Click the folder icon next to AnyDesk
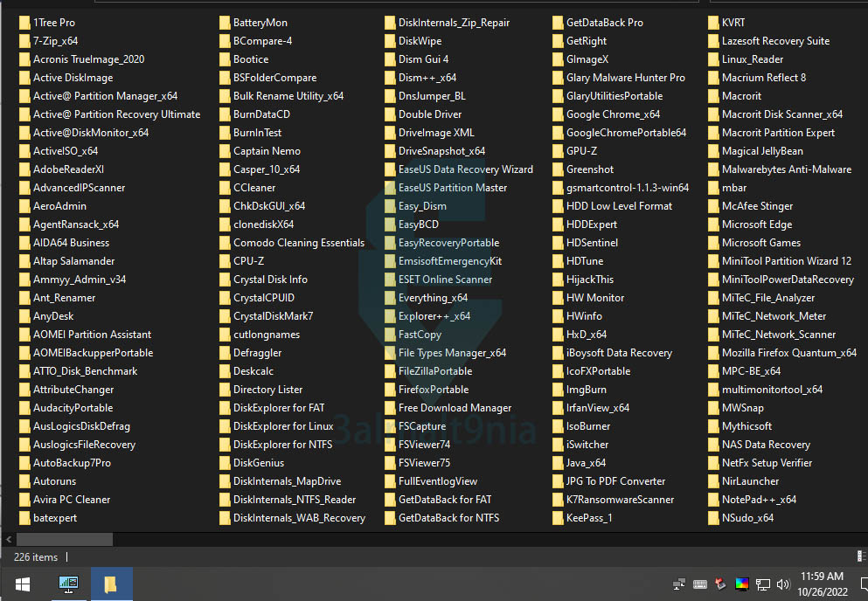Viewport: 868px width, 601px height. point(24,316)
